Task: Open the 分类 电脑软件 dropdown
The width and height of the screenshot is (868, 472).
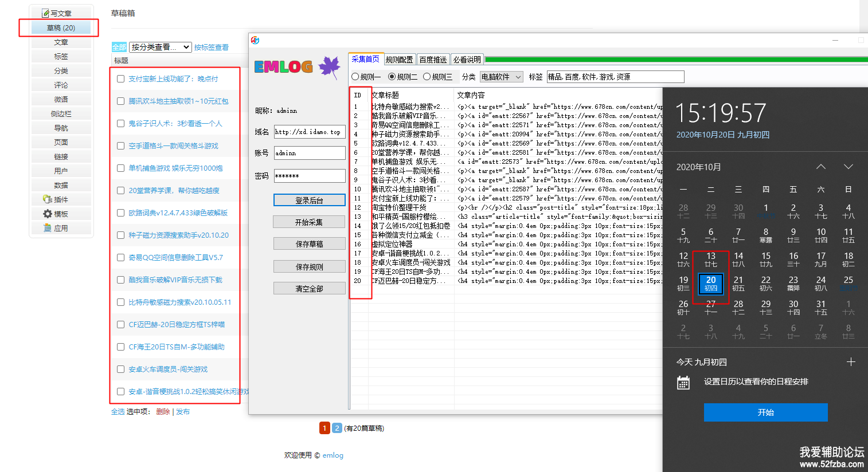Action: click(502, 77)
